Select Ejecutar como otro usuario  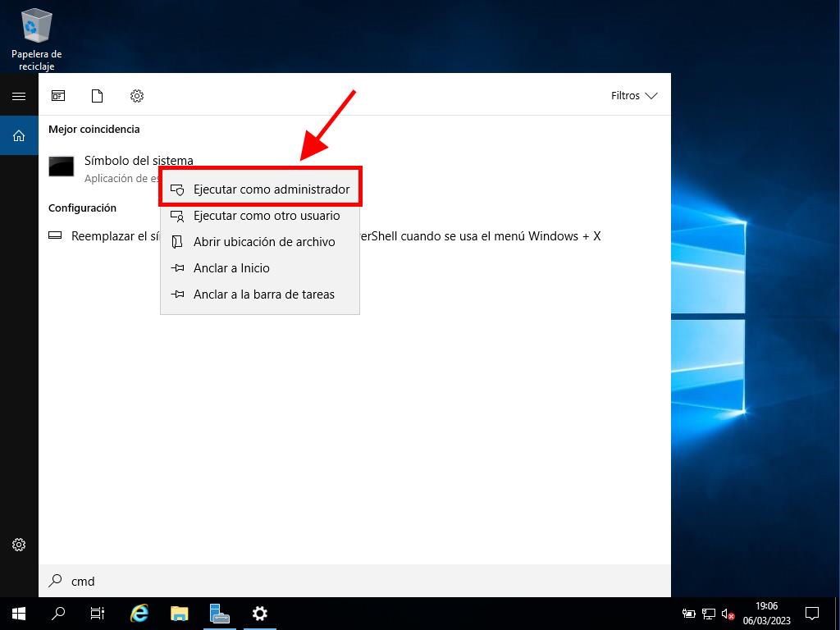click(x=260, y=216)
